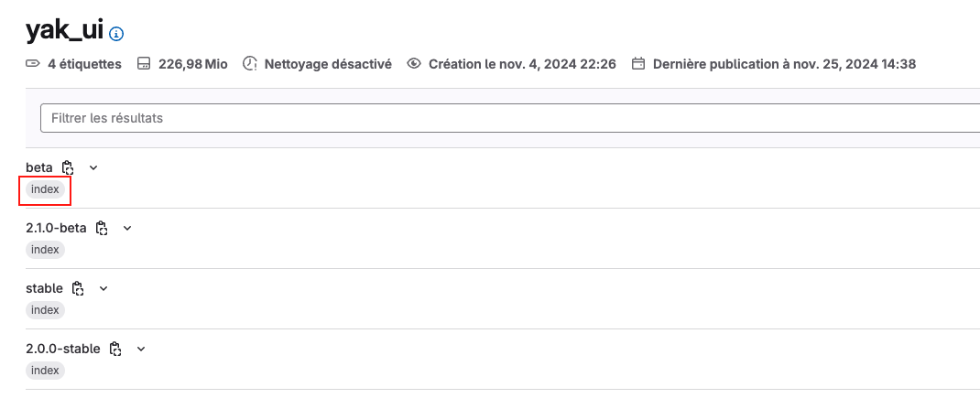Click the index badge under 2.0.0-stable

pos(45,371)
